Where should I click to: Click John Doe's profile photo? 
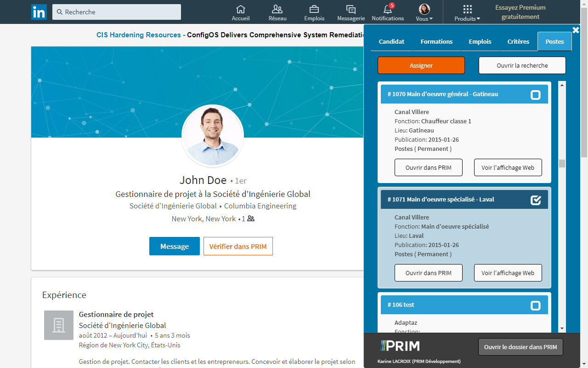[213, 136]
